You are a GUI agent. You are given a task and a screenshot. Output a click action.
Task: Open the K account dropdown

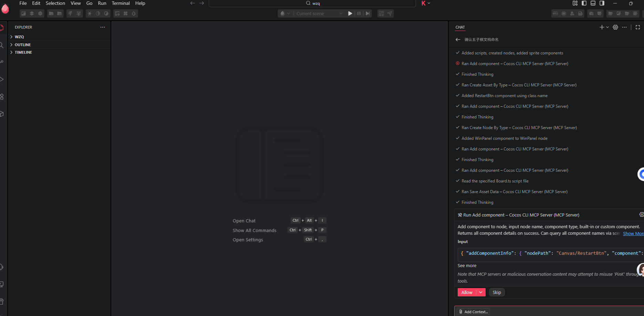tap(426, 3)
